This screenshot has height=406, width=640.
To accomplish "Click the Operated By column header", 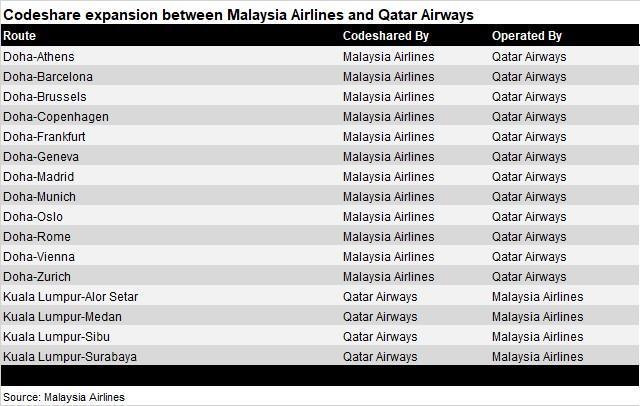I will click(527, 36).
